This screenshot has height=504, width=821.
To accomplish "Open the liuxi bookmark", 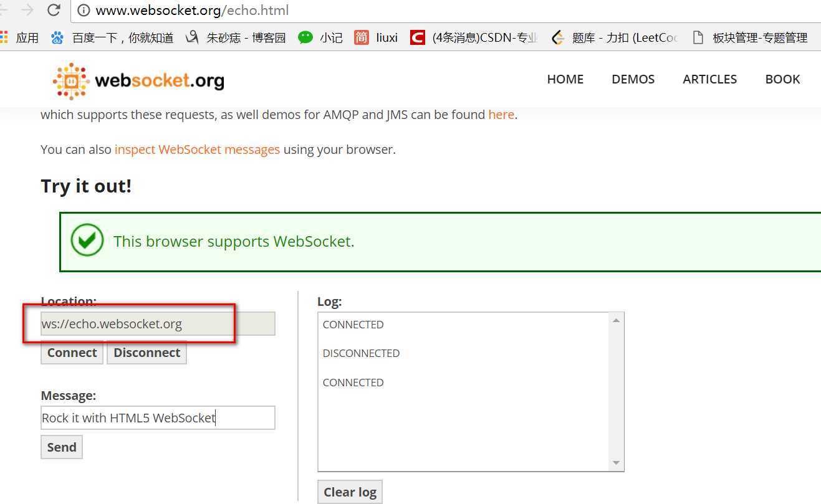I will 376,38.
